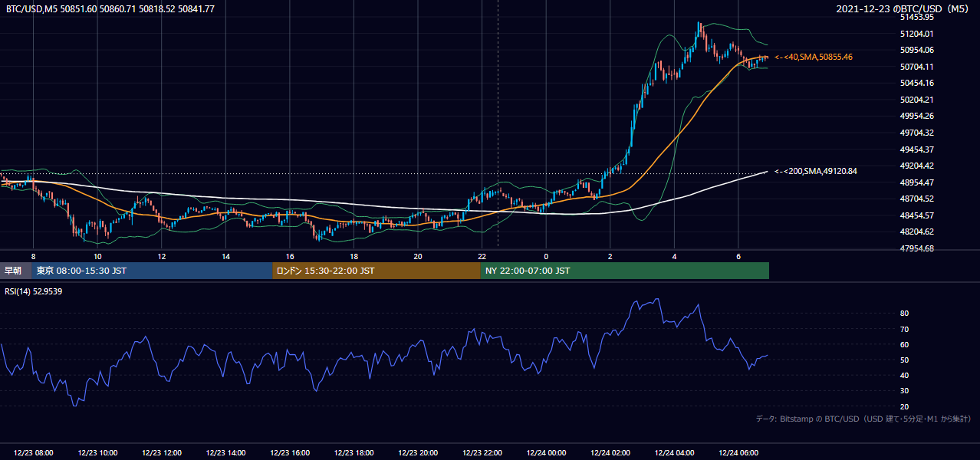
Task: Click hour label 22 under price chart
Action: coord(482,256)
